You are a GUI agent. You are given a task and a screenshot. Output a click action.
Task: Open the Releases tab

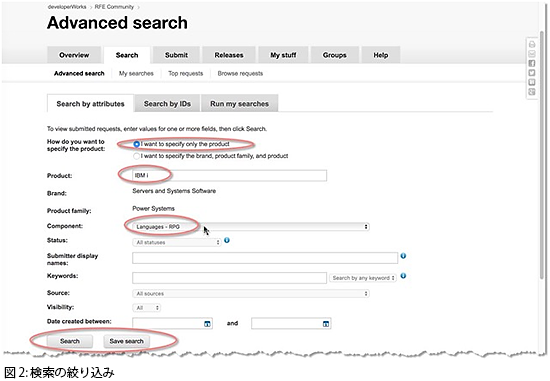pyautogui.click(x=229, y=55)
